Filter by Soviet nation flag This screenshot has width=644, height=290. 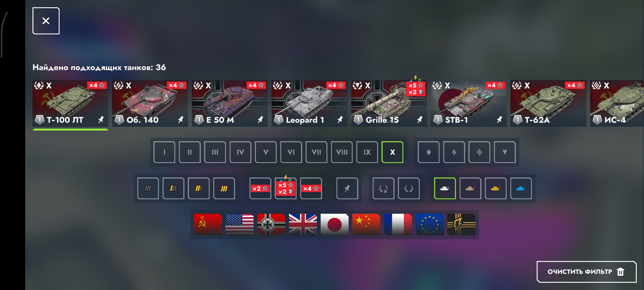tap(208, 224)
